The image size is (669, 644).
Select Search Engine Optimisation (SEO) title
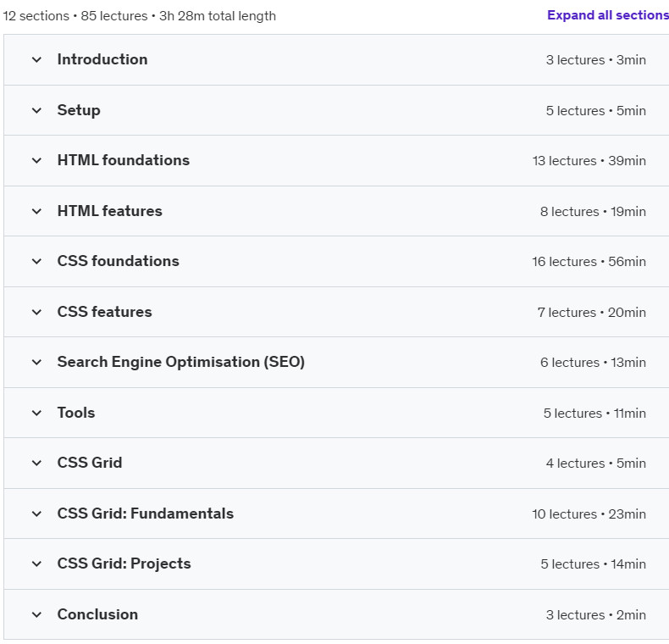coord(181,362)
